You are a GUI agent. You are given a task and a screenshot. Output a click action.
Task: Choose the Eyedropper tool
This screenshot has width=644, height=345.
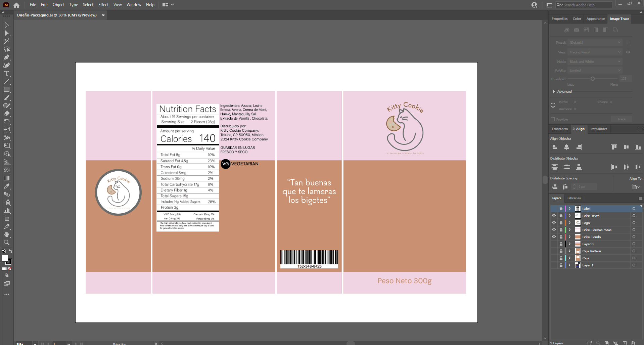[6, 186]
